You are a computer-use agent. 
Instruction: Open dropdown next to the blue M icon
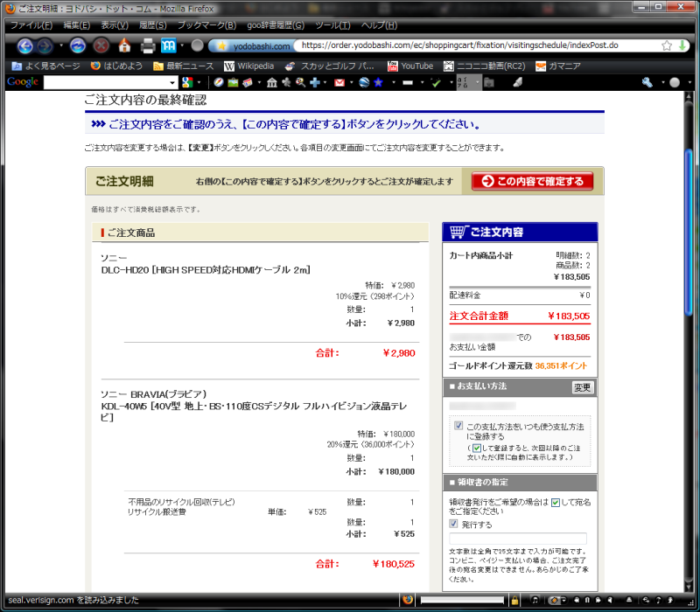[x=182, y=46]
